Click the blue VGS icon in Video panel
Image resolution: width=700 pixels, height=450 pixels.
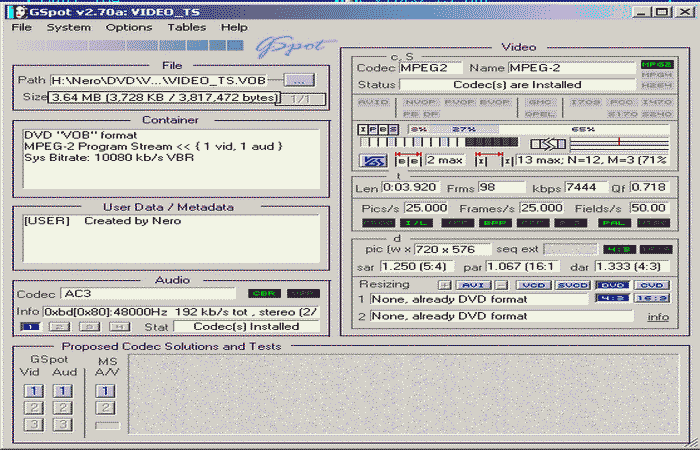click(x=374, y=160)
